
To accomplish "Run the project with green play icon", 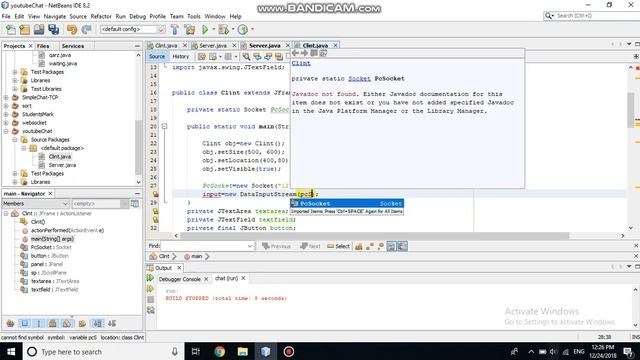I will pos(205,29).
